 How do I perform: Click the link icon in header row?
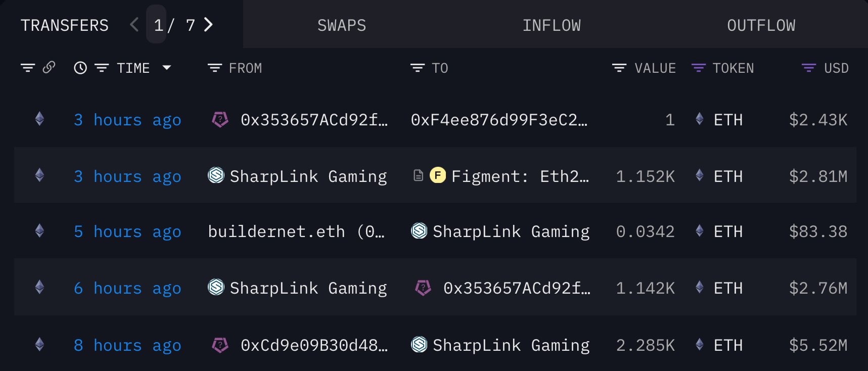49,67
